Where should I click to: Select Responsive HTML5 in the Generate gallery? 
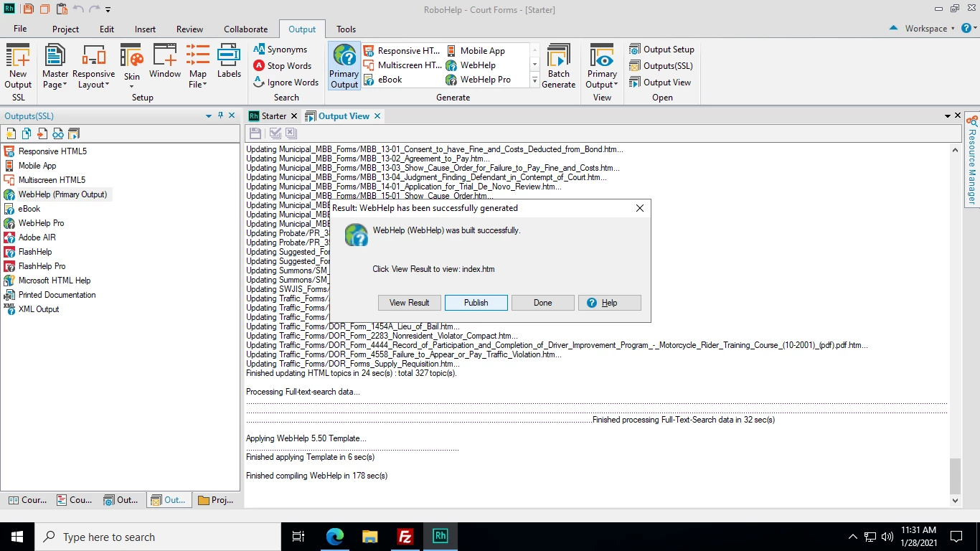click(402, 51)
